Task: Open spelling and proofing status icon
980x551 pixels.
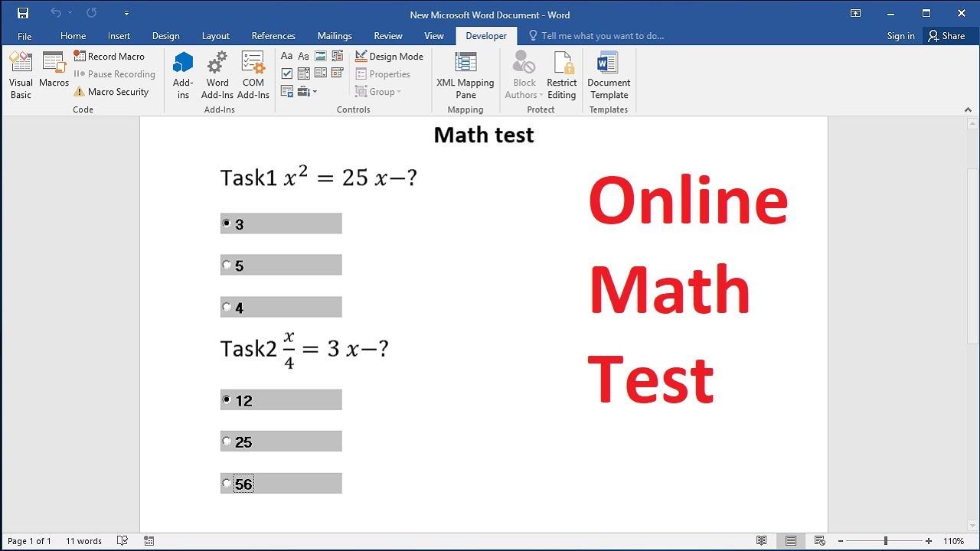Action: 122,541
